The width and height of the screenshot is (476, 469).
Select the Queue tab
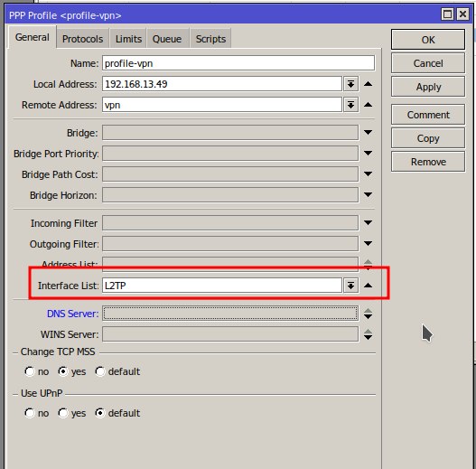[x=167, y=39]
